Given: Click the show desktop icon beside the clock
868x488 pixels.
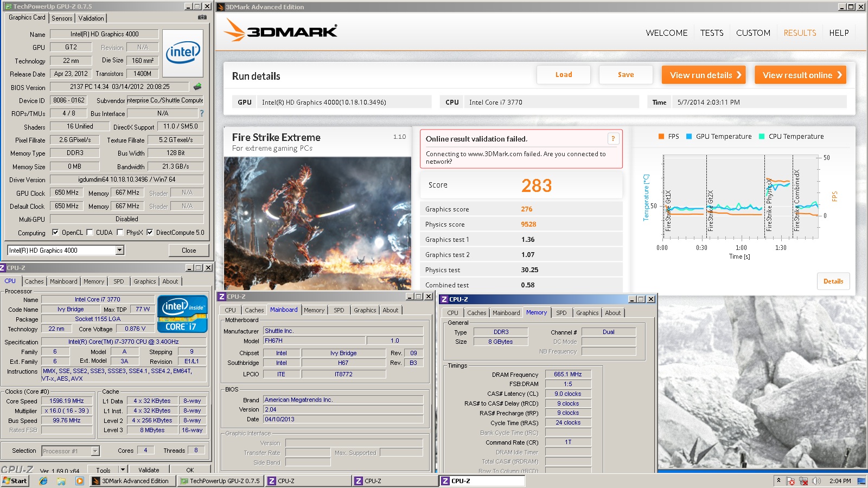Looking at the screenshot, I should (861, 481).
